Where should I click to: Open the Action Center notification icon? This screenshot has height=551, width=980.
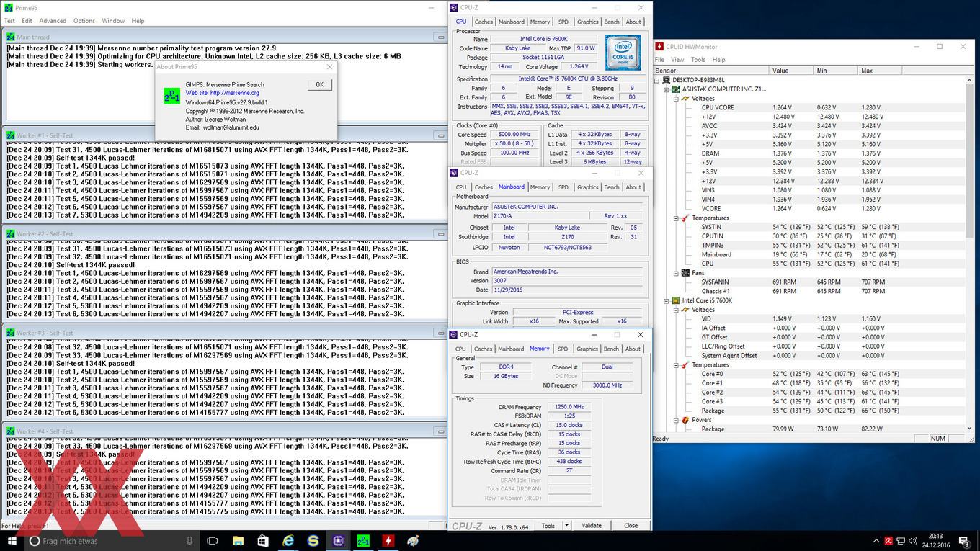(x=964, y=540)
